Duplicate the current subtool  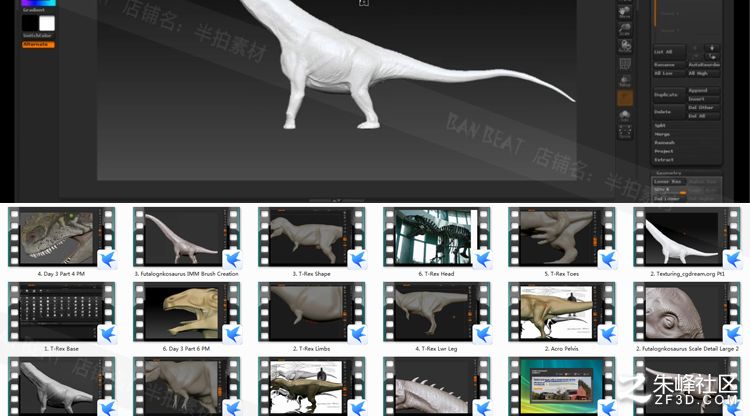tap(670, 95)
